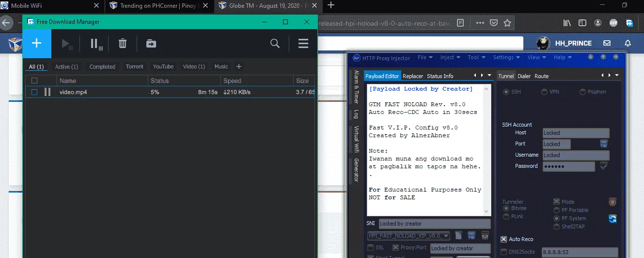Open the Virtual Wifi side panel

point(356,139)
